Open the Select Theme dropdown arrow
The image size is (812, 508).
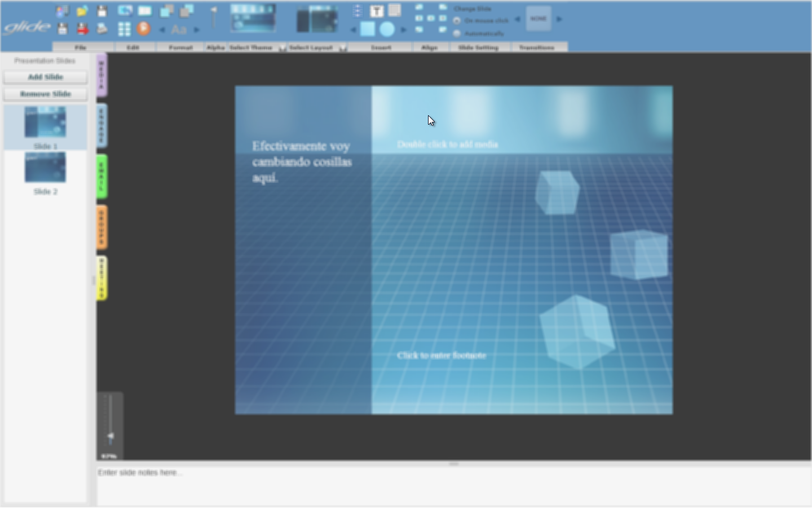click(x=282, y=49)
